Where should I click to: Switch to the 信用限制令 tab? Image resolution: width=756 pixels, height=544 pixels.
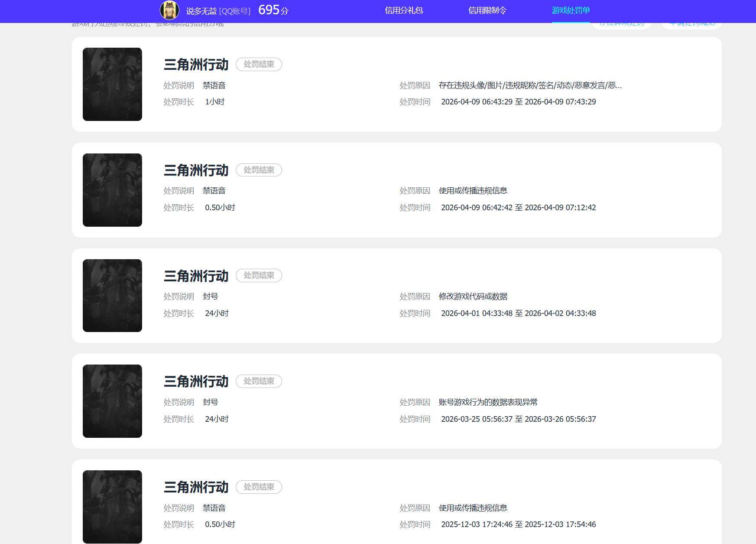click(487, 10)
